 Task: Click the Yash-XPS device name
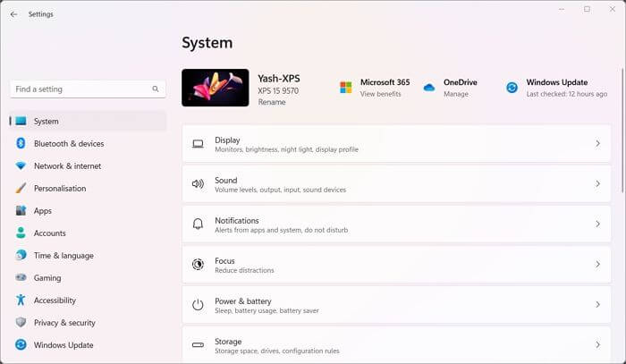(x=279, y=79)
